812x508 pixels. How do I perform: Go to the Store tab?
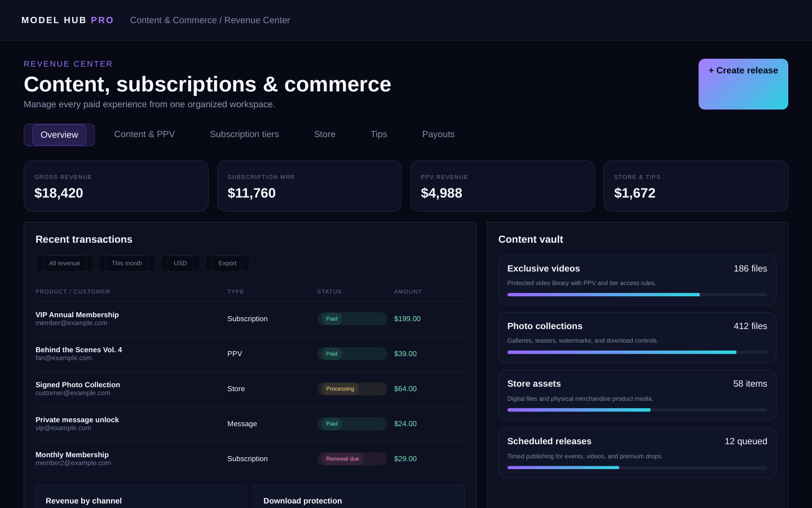325,134
